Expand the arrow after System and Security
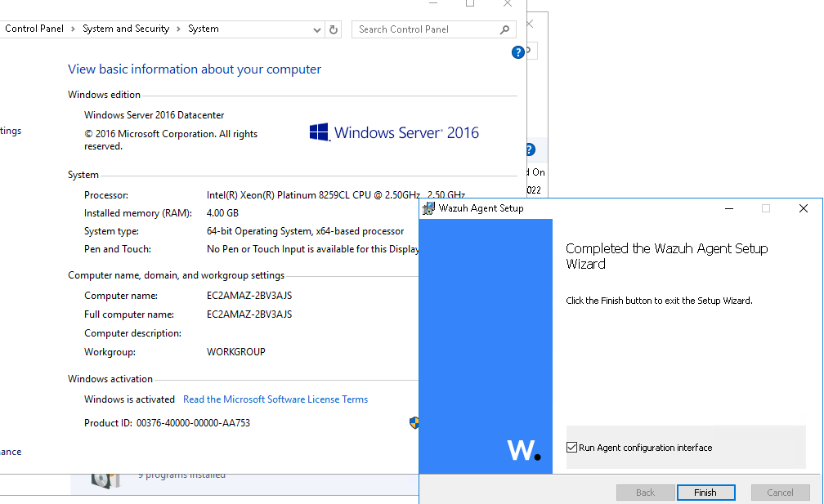Image resolution: width=824 pixels, height=504 pixels. (x=179, y=29)
